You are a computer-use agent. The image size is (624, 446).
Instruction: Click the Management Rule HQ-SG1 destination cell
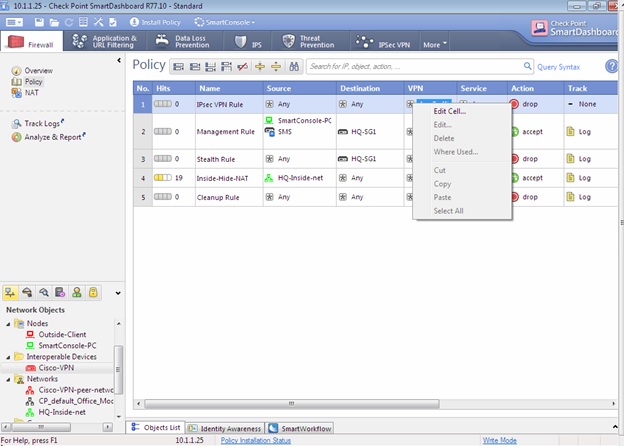coord(370,132)
